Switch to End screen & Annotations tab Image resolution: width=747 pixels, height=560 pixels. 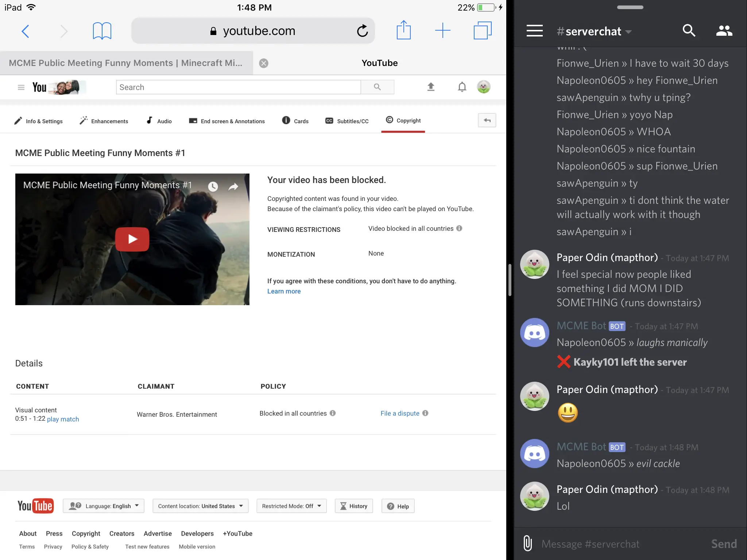(227, 121)
